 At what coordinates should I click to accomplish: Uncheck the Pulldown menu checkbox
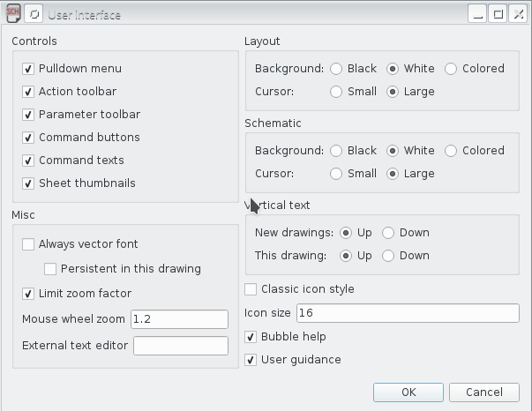(x=28, y=69)
